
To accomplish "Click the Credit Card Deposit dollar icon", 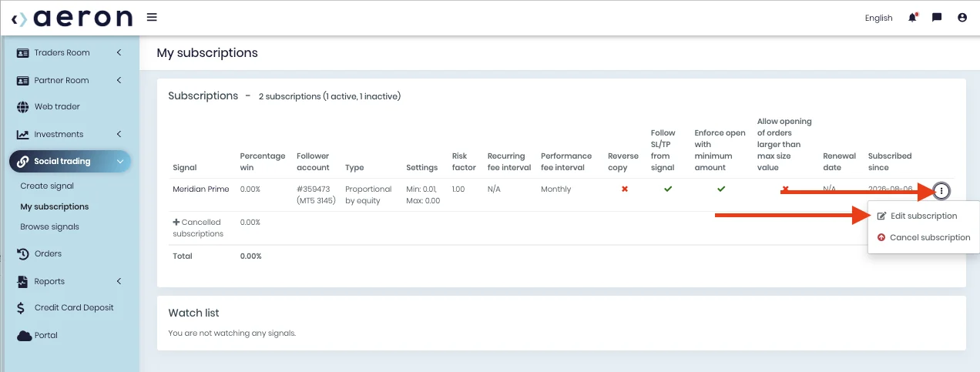I will tap(22, 308).
